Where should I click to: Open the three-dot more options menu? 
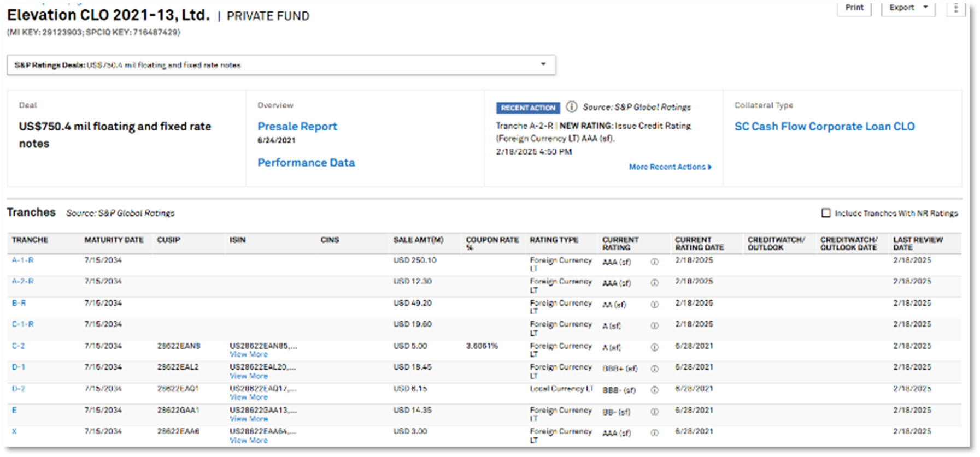pos(955,8)
